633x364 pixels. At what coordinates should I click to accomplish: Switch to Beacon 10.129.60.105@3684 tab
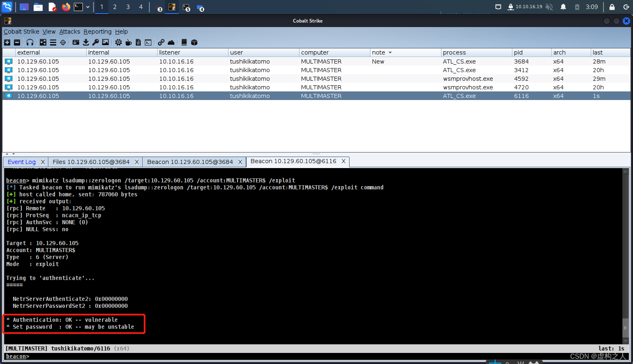coord(190,162)
